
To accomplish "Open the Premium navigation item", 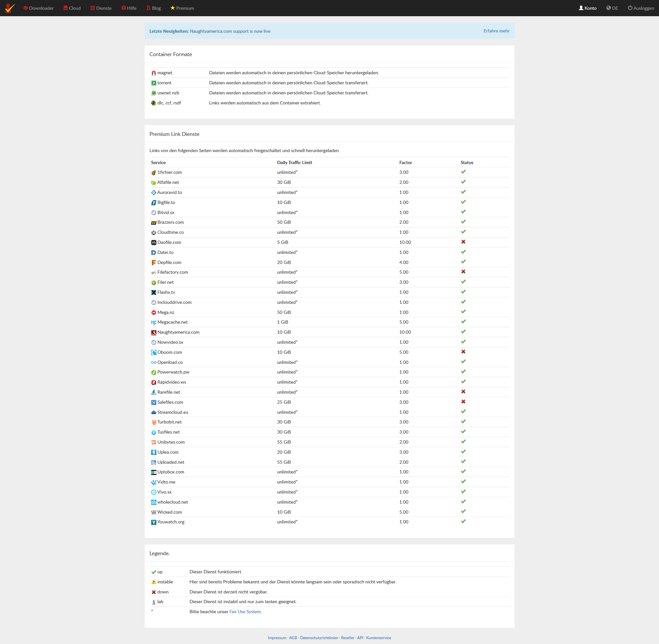I will [182, 8].
